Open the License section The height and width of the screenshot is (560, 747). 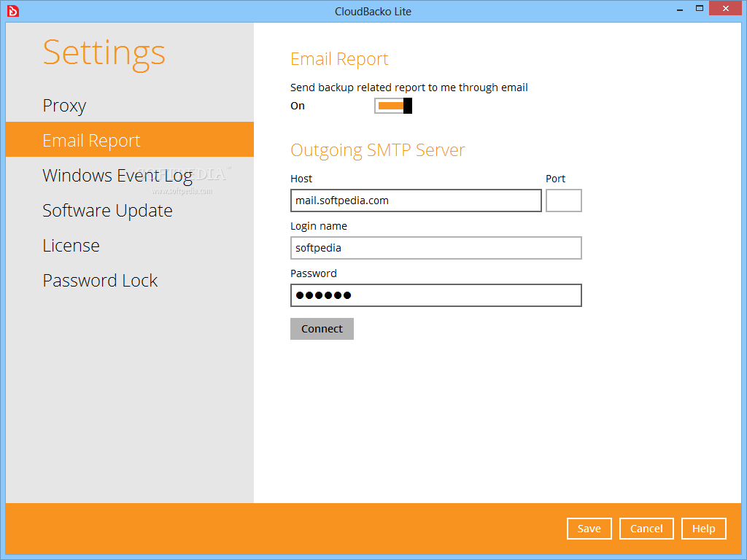[130, 245]
